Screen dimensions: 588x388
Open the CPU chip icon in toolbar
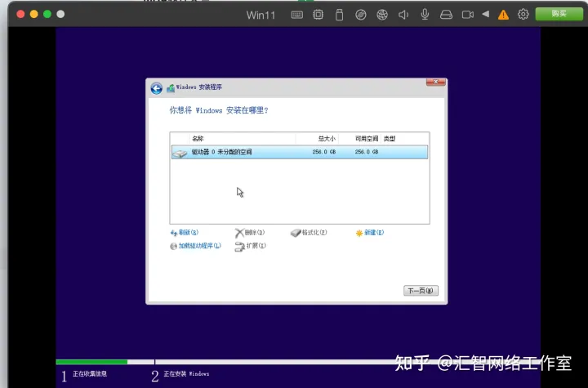pos(318,15)
